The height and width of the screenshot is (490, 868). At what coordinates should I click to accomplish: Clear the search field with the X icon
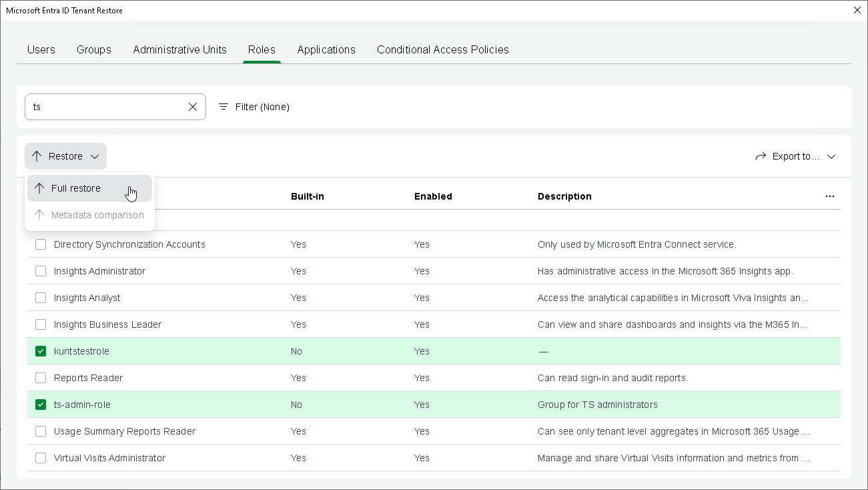click(193, 107)
